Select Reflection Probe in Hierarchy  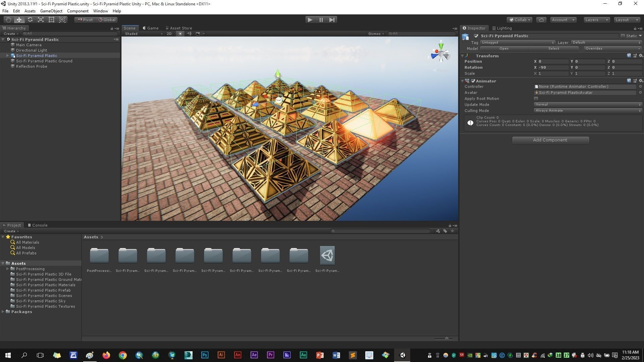click(x=32, y=66)
